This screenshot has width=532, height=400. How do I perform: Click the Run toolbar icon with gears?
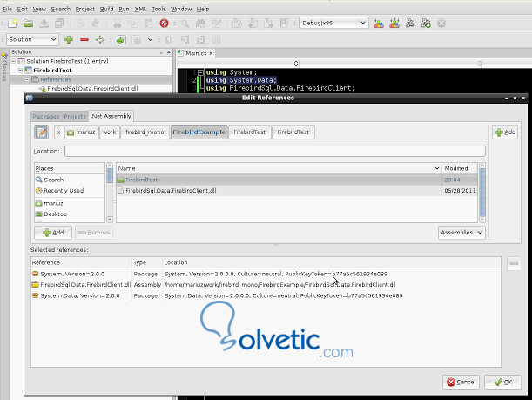click(x=410, y=23)
